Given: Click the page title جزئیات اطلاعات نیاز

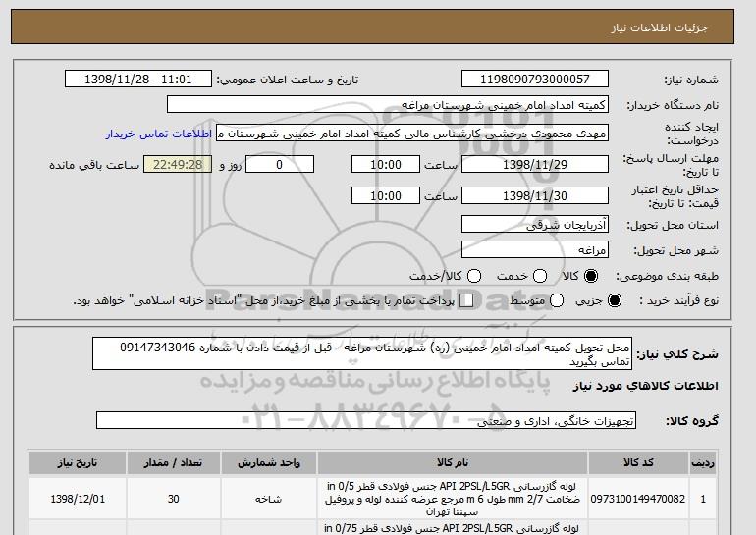Looking at the screenshot, I should click(x=659, y=27).
